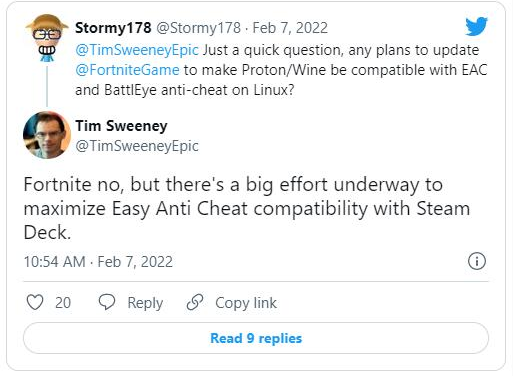This screenshot has width=513, height=376.
Task: Click the Tim Sweeney display name
Action: coord(121,126)
